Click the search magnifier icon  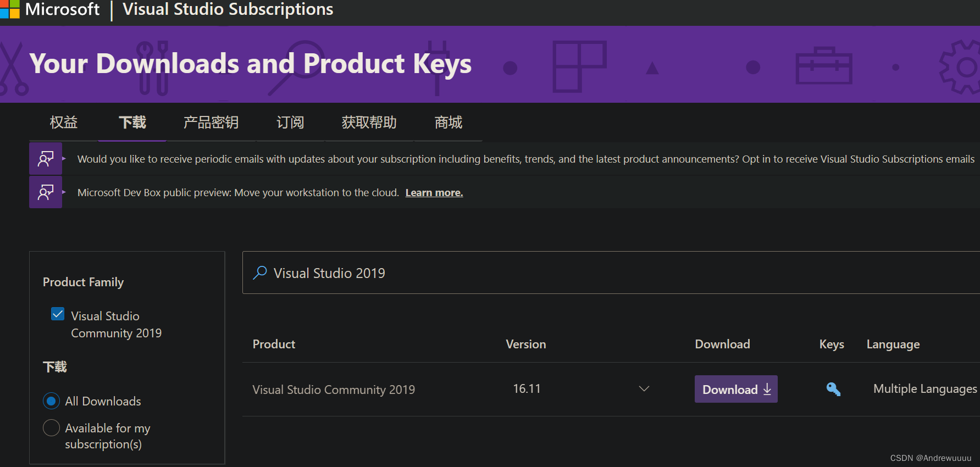(260, 273)
